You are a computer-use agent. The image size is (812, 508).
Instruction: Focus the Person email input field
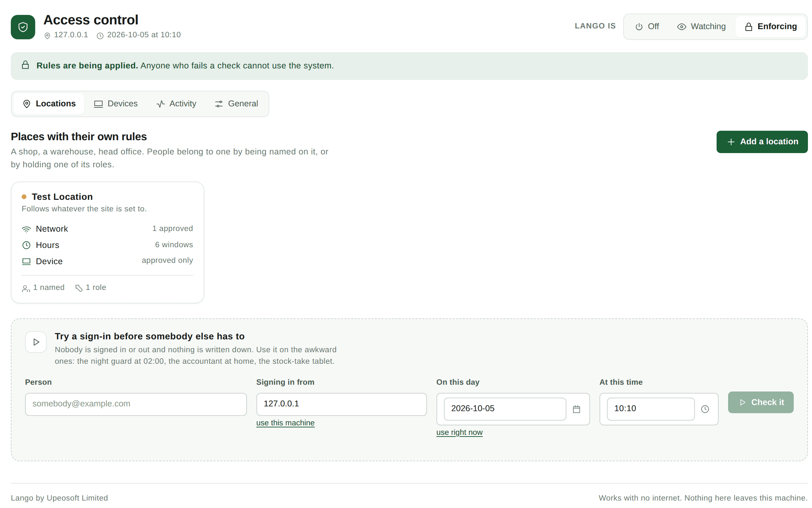(x=136, y=404)
